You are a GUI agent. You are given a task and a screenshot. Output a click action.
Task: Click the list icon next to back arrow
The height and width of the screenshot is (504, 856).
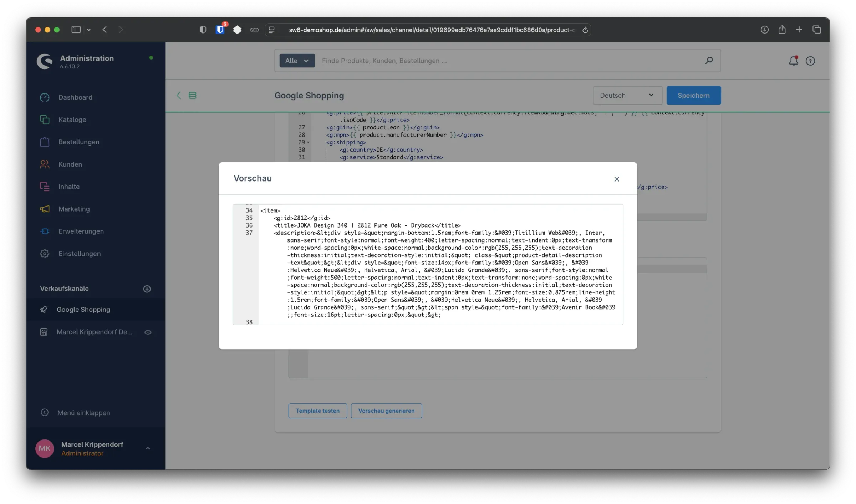(193, 96)
